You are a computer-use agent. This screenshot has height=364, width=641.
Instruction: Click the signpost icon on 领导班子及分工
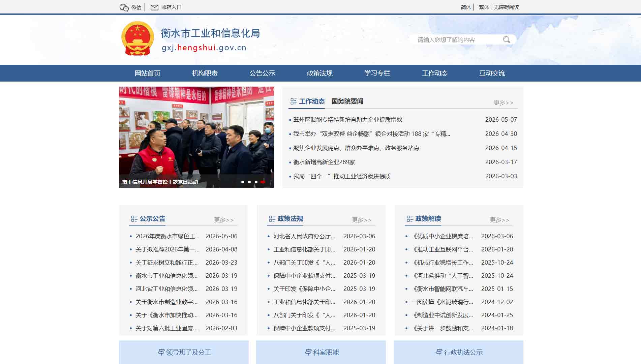pos(161,352)
